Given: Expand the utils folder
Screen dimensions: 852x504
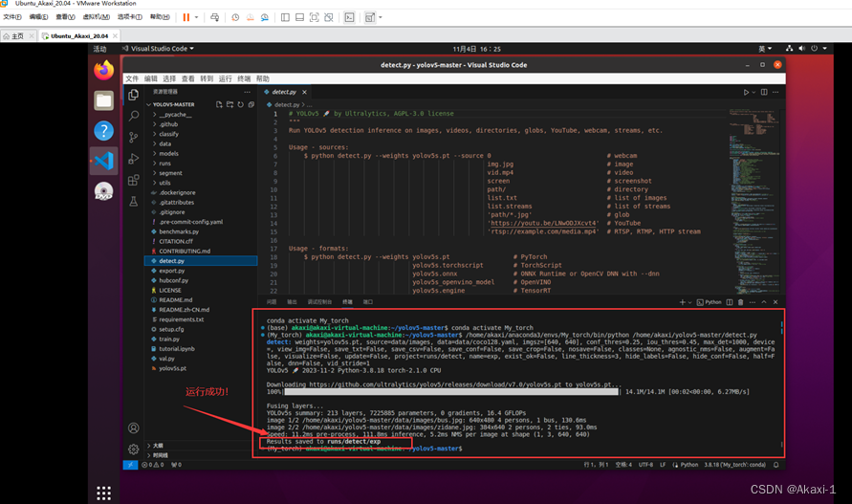Looking at the screenshot, I should (x=164, y=184).
